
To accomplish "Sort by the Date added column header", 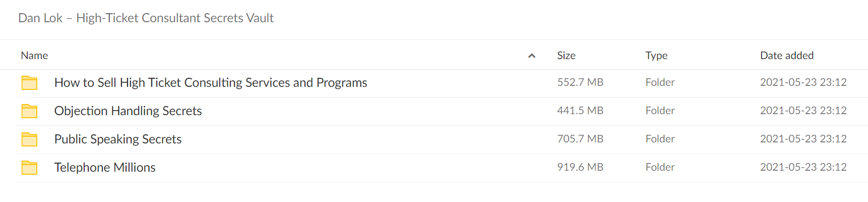I will pyautogui.click(x=786, y=56).
